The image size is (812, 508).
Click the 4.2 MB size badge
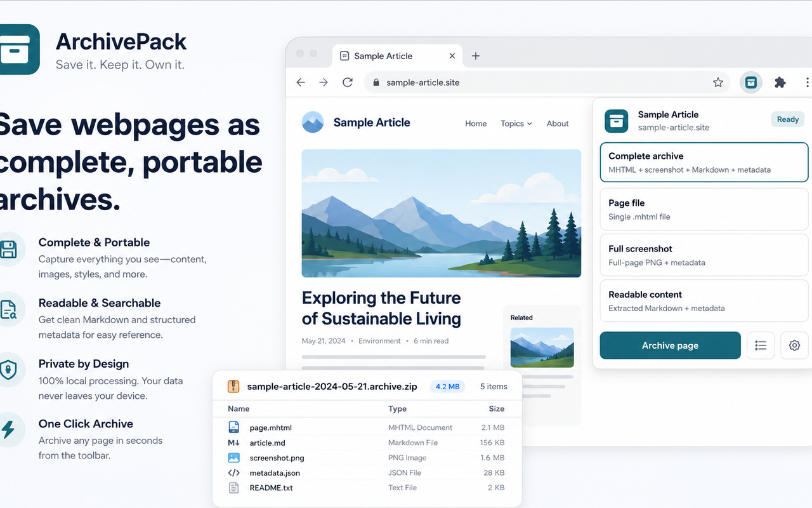(447, 386)
